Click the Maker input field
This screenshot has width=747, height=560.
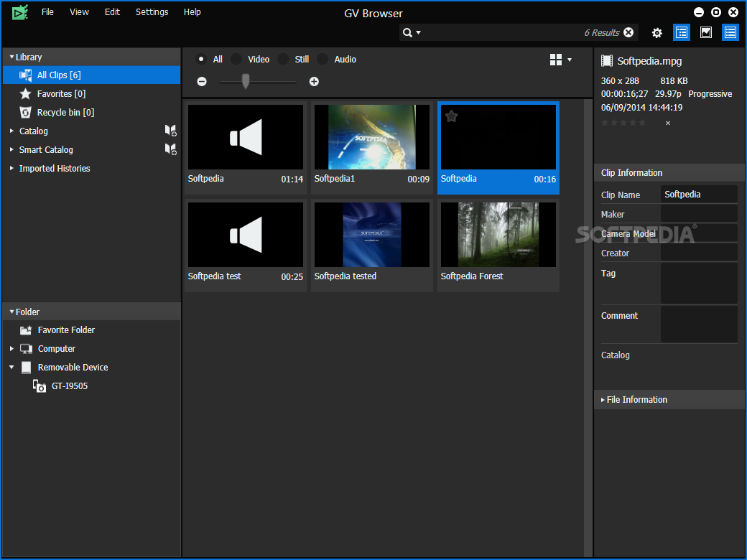tap(699, 214)
